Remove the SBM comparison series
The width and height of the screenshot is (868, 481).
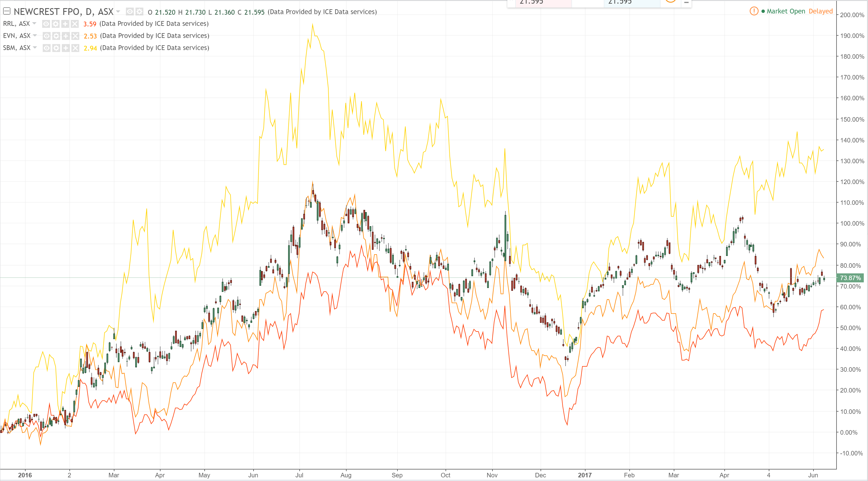click(x=75, y=48)
